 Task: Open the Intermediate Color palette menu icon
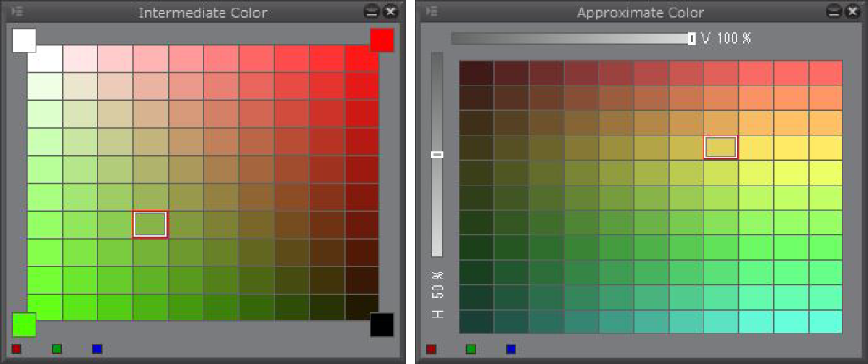click(x=18, y=12)
